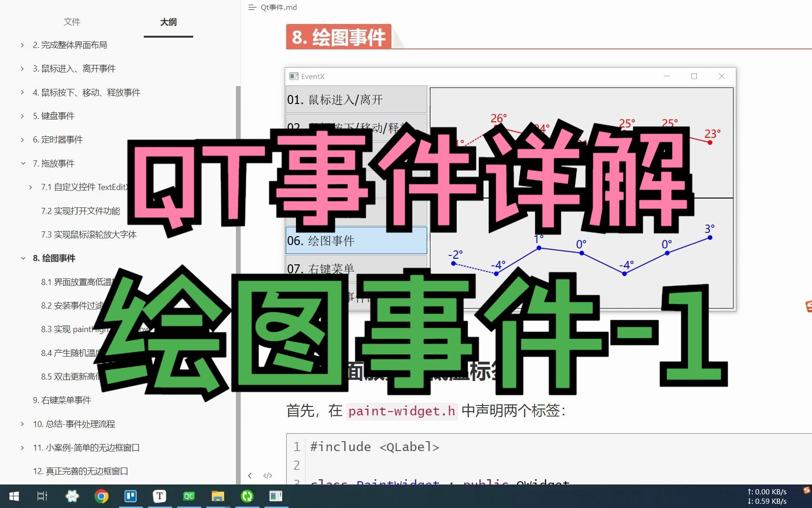Image resolution: width=812 pixels, height=508 pixels.
Task: Jump to heading 3. 鼠标进入、离开事件
Action: click(74, 69)
